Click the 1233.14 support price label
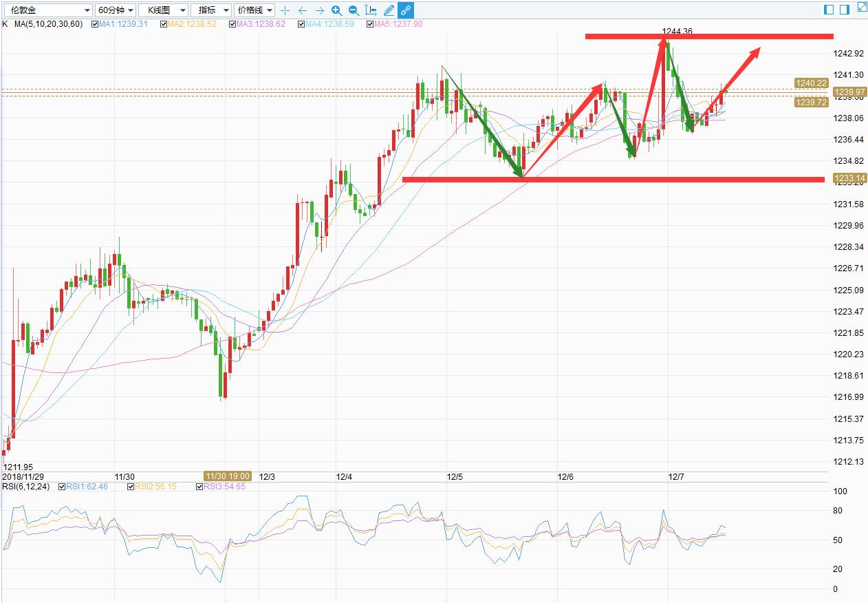 848,179
